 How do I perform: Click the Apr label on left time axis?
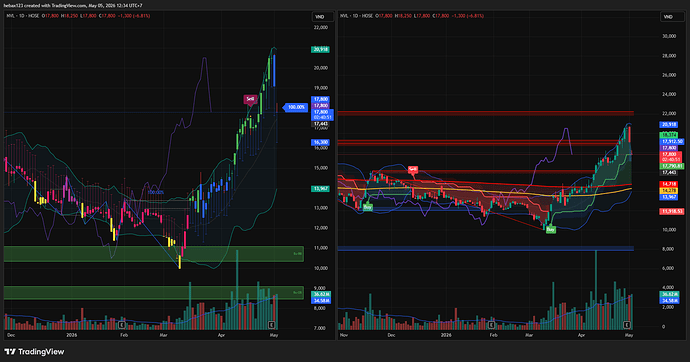[221, 335]
